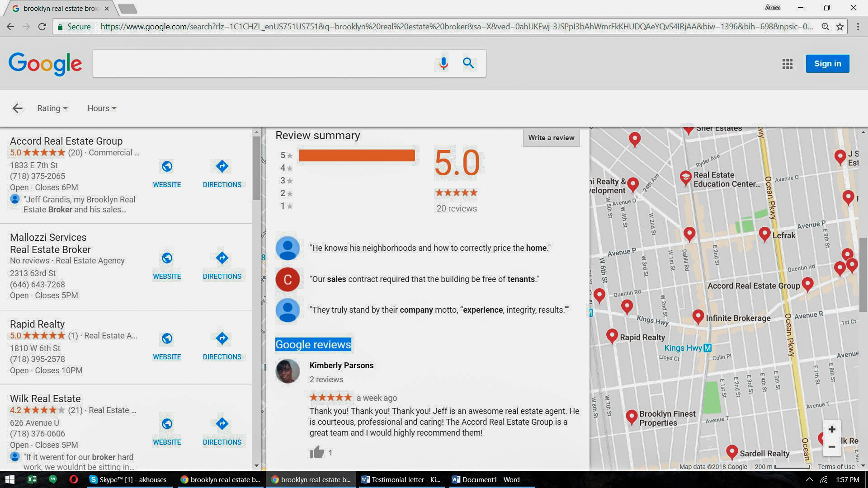Expand the Hours filter dropdown
This screenshot has height=488, width=868.
102,108
